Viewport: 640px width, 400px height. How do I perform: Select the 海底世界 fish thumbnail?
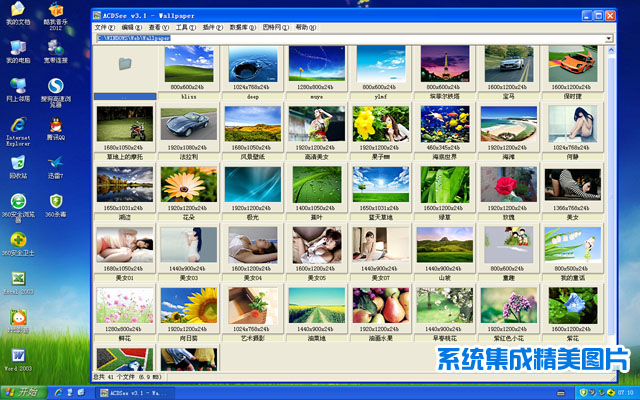[x=445, y=124]
